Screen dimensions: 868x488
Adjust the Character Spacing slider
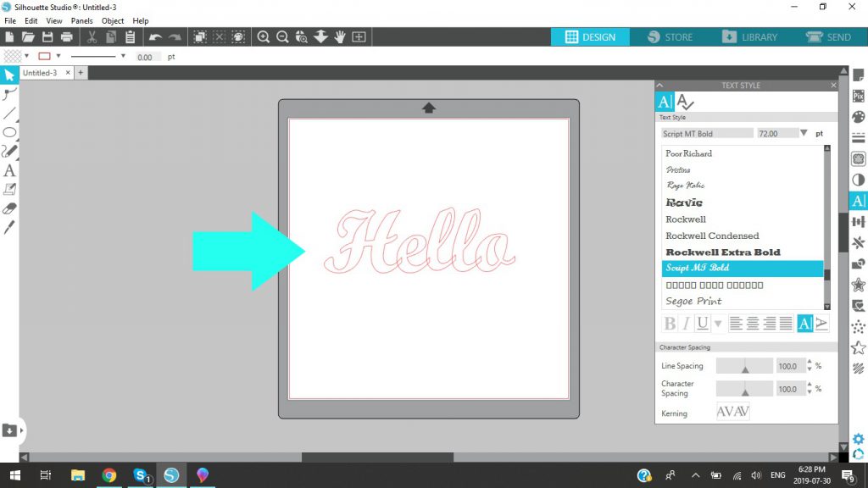744,389
